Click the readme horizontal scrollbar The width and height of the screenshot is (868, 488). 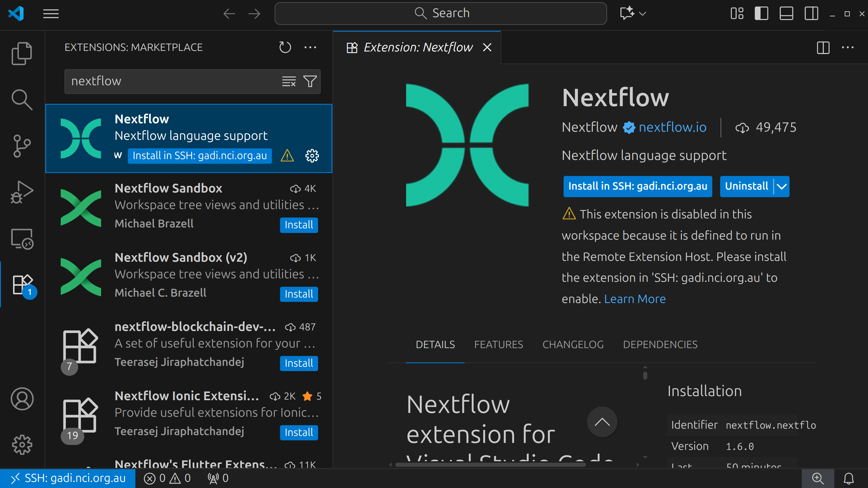tap(490, 464)
